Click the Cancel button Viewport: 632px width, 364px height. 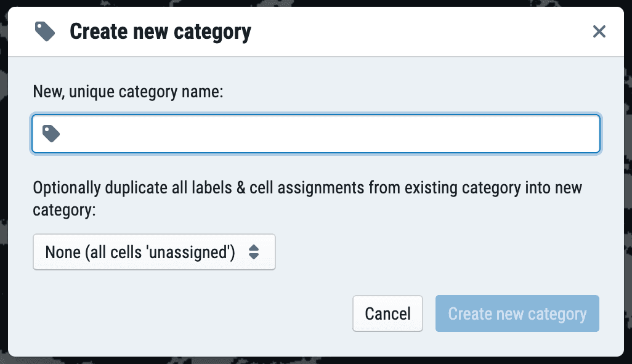pyautogui.click(x=387, y=313)
